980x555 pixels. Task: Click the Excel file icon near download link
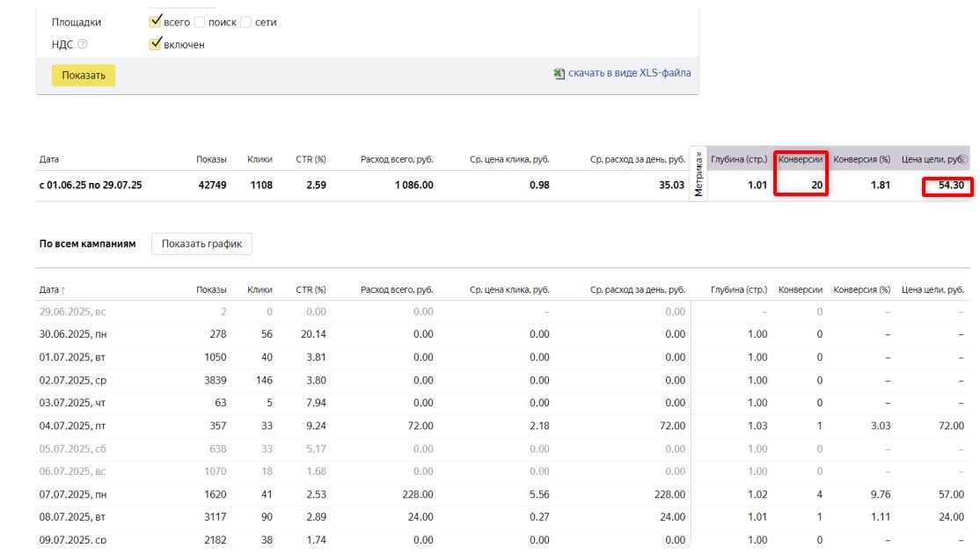(x=559, y=74)
